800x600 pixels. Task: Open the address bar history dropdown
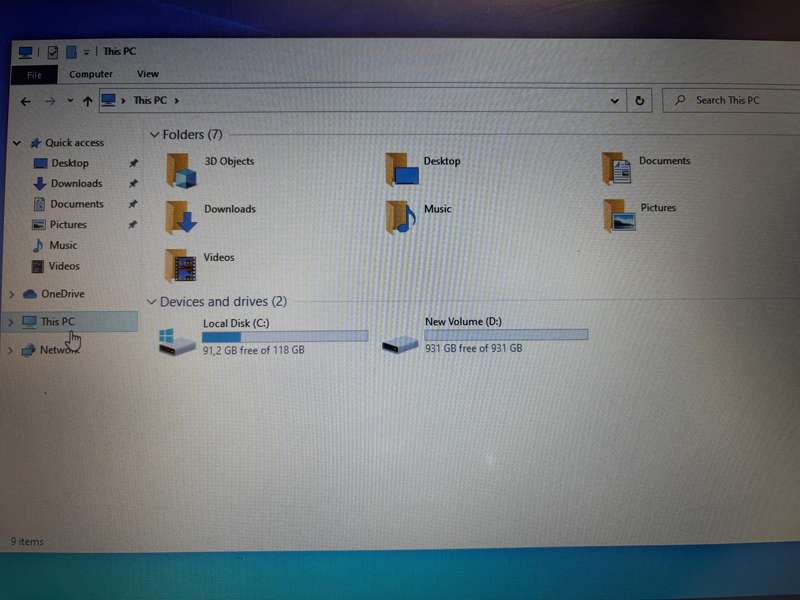[x=615, y=101]
